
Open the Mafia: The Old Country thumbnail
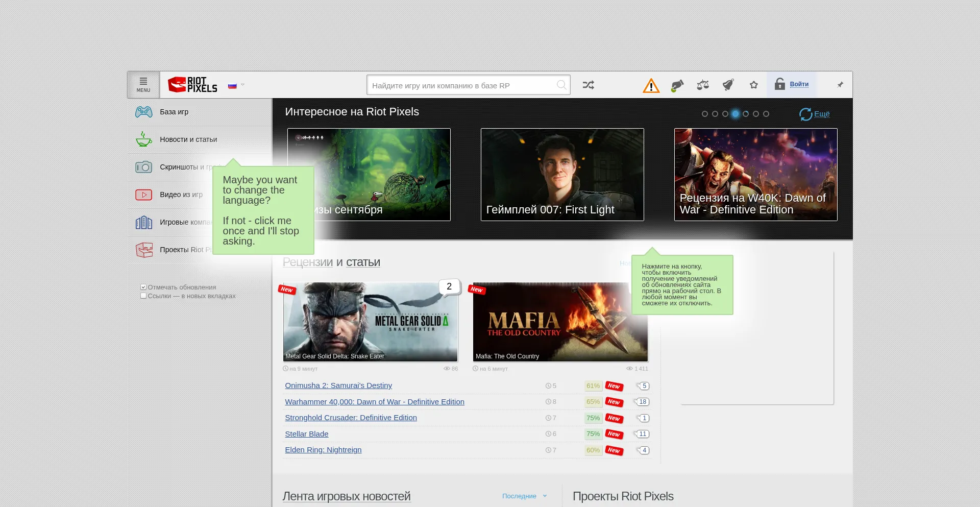(560, 322)
